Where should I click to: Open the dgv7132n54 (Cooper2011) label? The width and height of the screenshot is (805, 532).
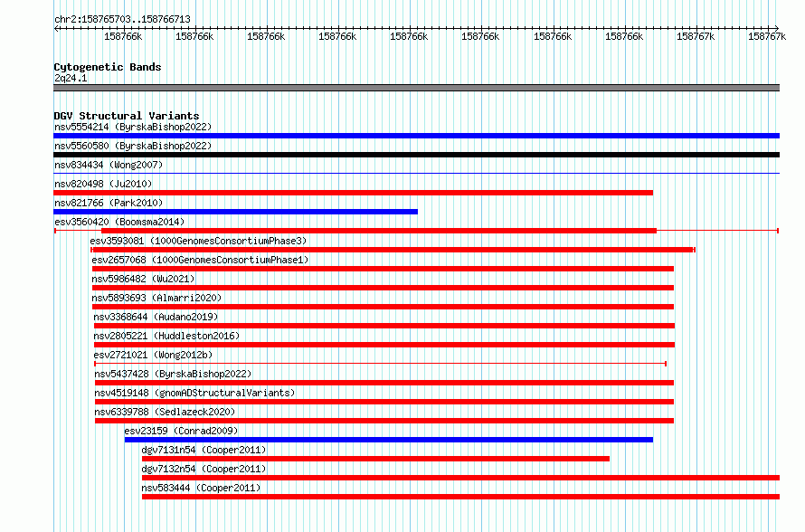point(204,469)
